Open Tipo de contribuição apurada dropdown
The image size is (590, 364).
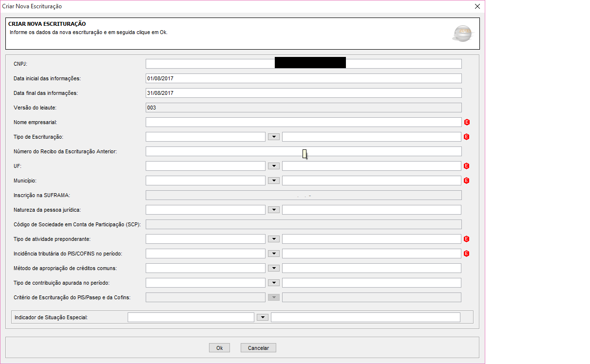pos(274,283)
